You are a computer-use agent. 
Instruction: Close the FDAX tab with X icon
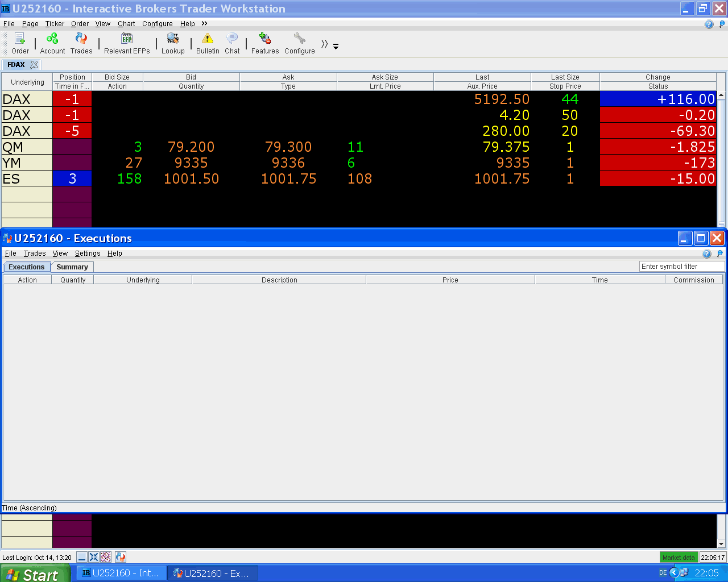pyautogui.click(x=34, y=65)
